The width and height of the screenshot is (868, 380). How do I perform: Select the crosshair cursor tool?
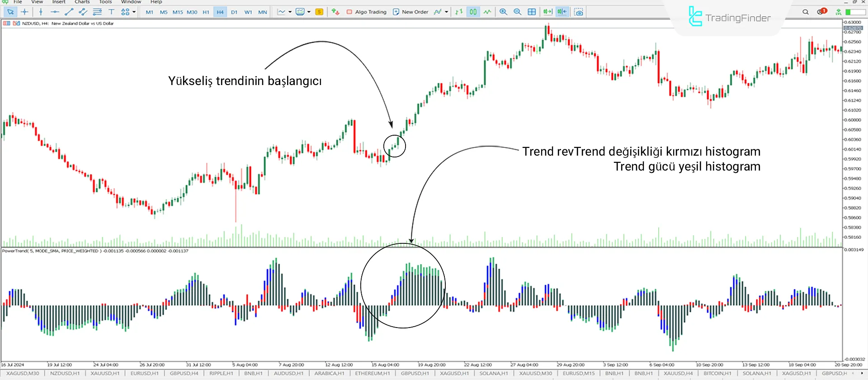click(x=24, y=12)
